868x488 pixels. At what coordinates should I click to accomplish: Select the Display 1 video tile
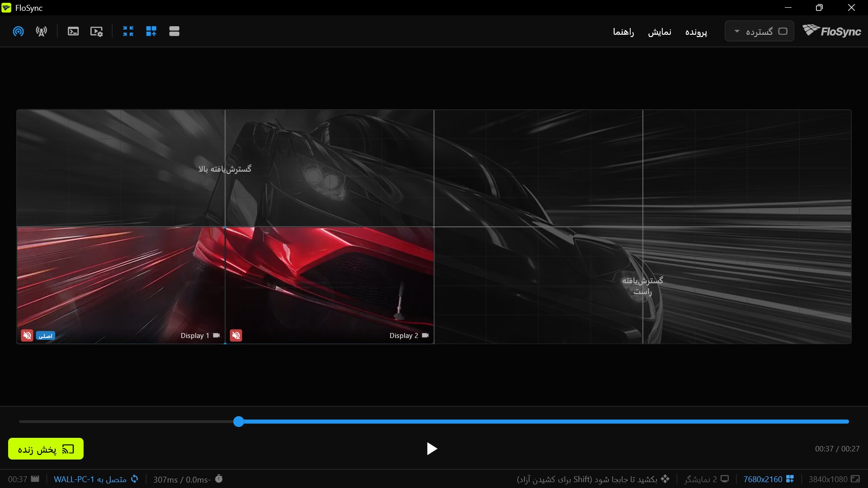click(121, 285)
